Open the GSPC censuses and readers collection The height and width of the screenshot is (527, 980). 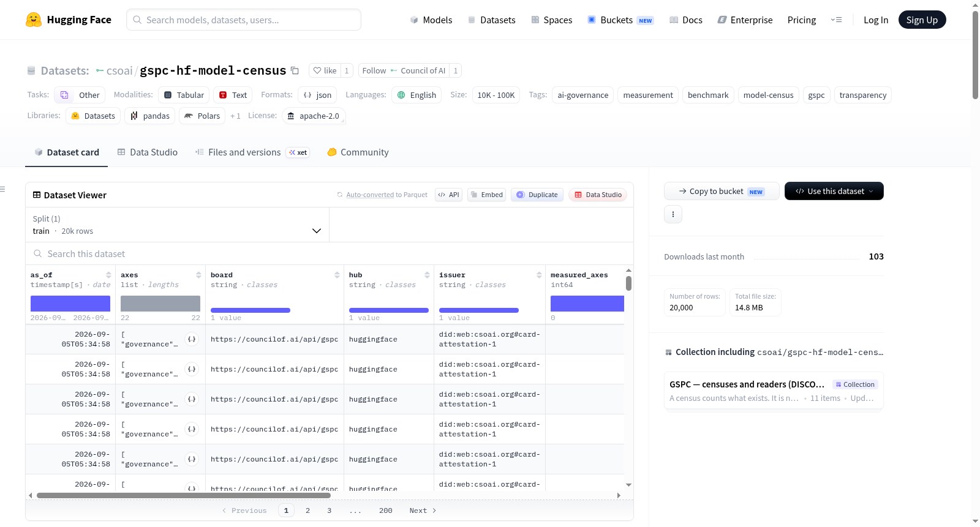click(x=774, y=391)
